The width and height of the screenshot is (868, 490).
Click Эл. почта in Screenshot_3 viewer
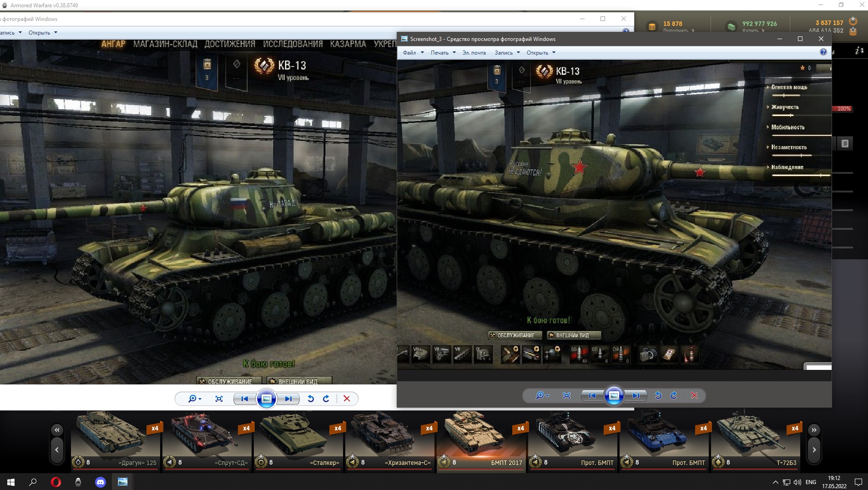tap(474, 53)
